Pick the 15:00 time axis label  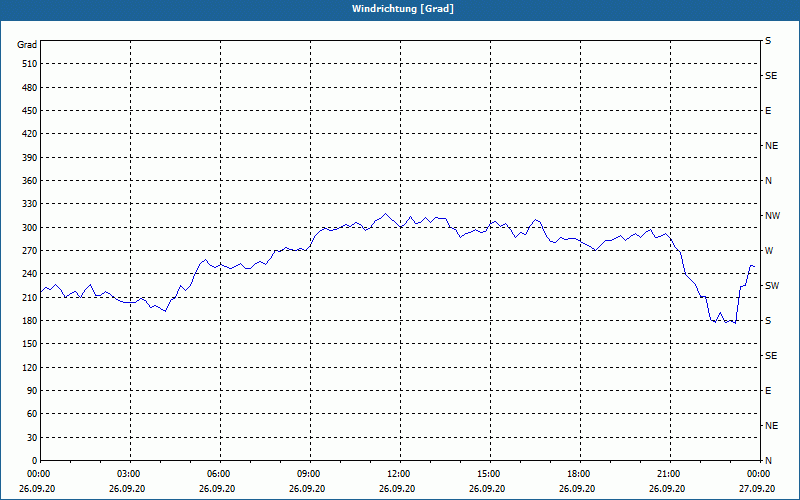point(490,474)
